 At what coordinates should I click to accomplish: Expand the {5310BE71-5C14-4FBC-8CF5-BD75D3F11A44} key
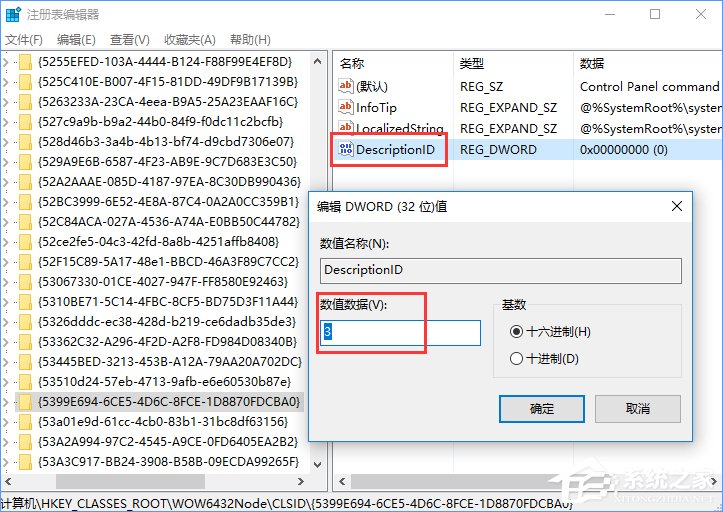6,302
